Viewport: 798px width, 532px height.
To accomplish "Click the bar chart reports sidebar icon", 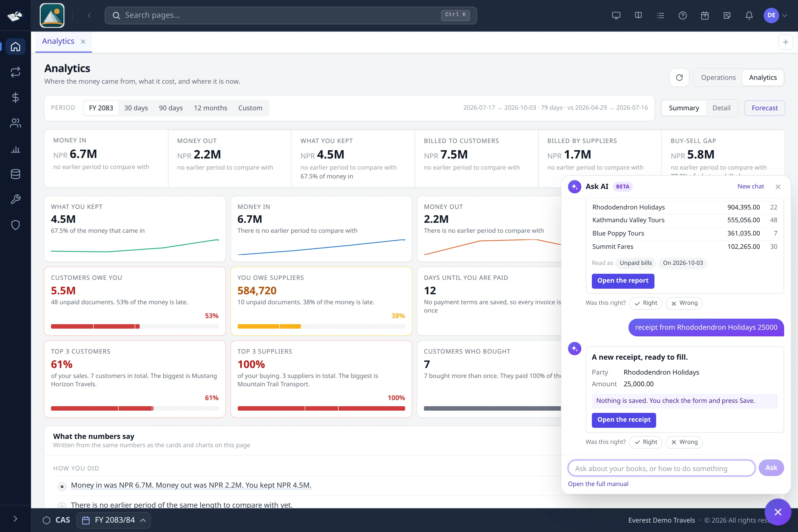I will coord(15,149).
